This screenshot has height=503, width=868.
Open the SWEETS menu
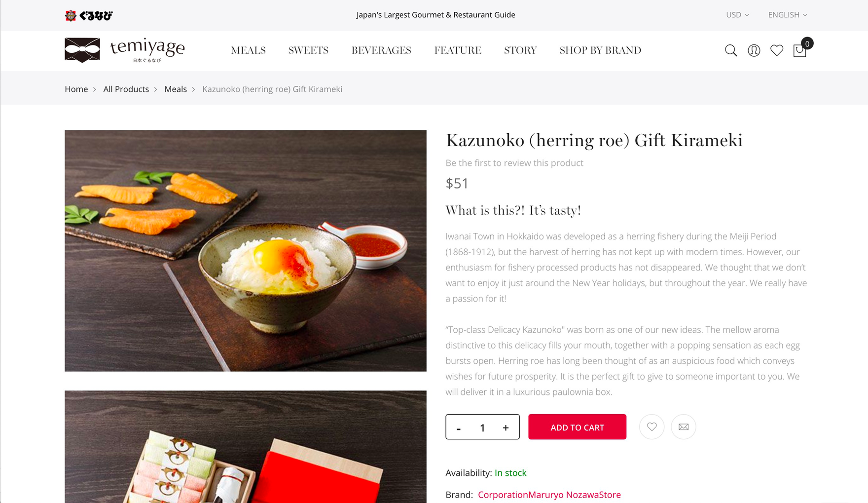(308, 50)
